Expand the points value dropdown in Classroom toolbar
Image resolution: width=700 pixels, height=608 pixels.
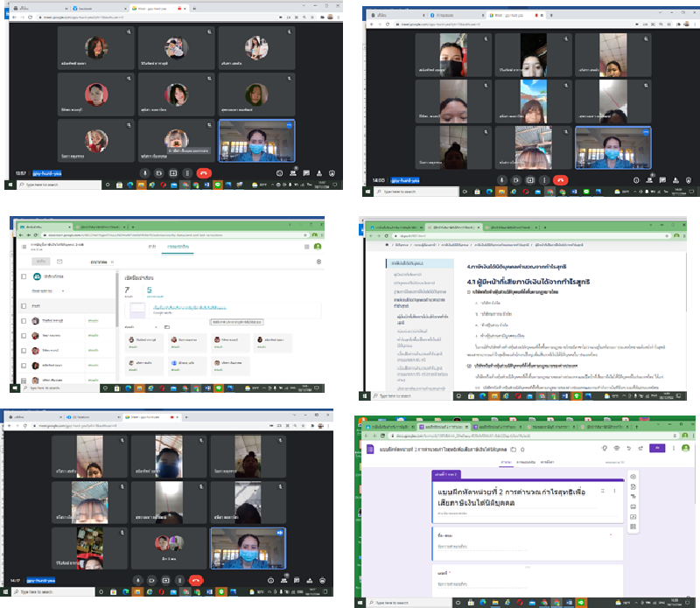[x=101, y=261]
